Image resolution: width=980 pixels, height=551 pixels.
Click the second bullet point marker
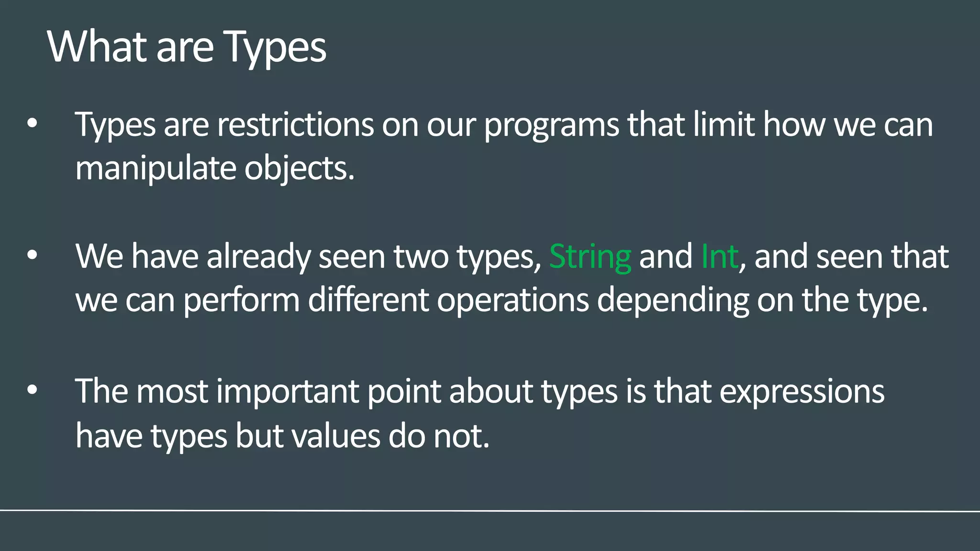pos(32,255)
